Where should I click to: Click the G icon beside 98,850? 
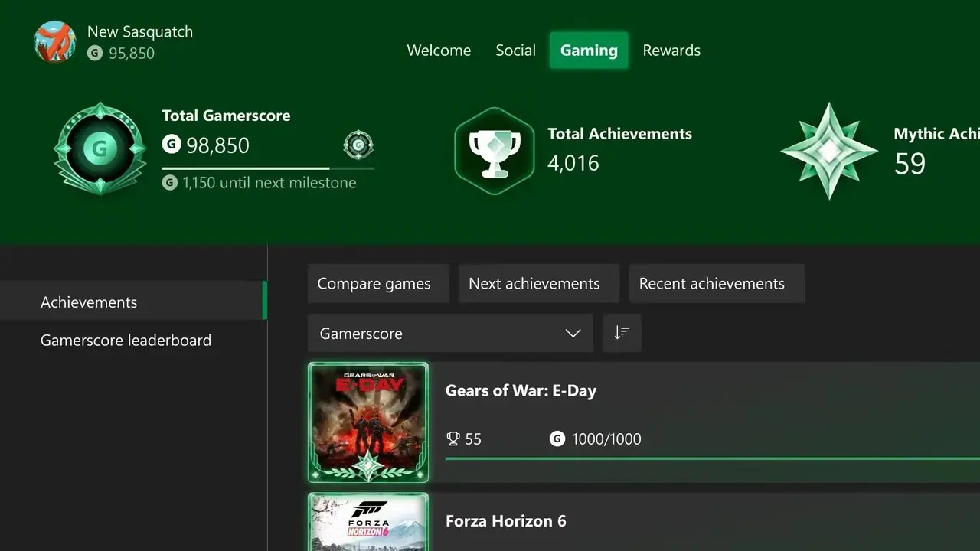point(171,144)
